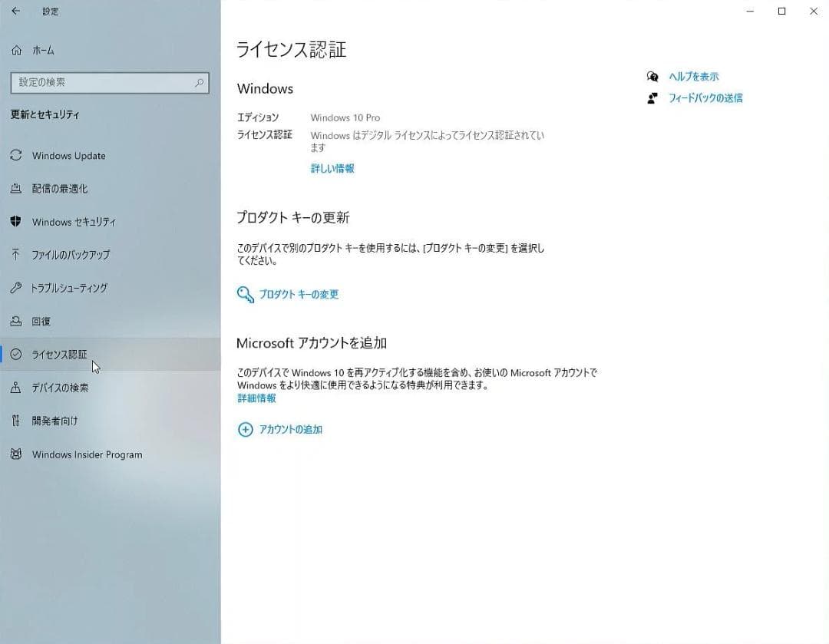Open Windows Update from the sidebar
829x644 pixels.
tap(67, 156)
